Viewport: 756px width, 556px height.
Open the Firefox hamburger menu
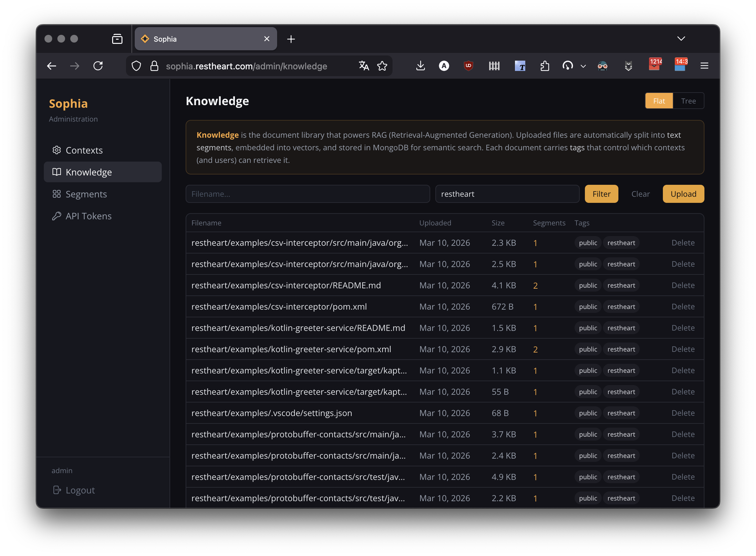point(704,66)
